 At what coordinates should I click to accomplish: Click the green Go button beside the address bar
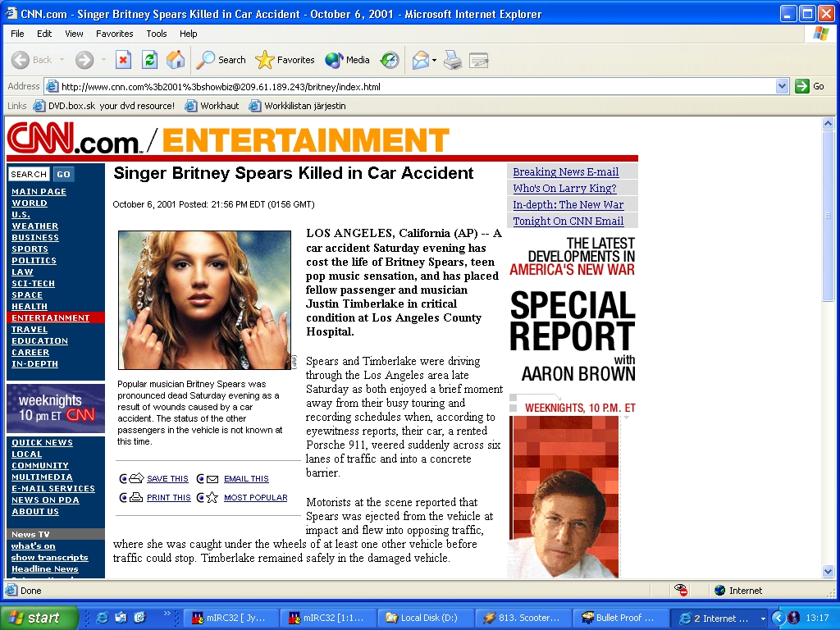[x=810, y=86]
